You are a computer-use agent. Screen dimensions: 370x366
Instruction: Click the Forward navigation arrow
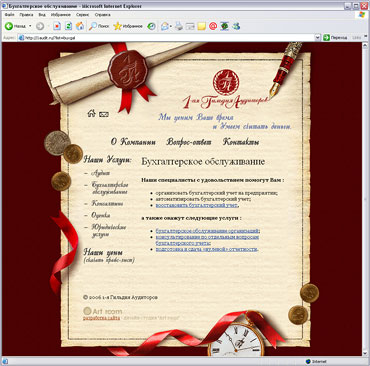[40, 26]
